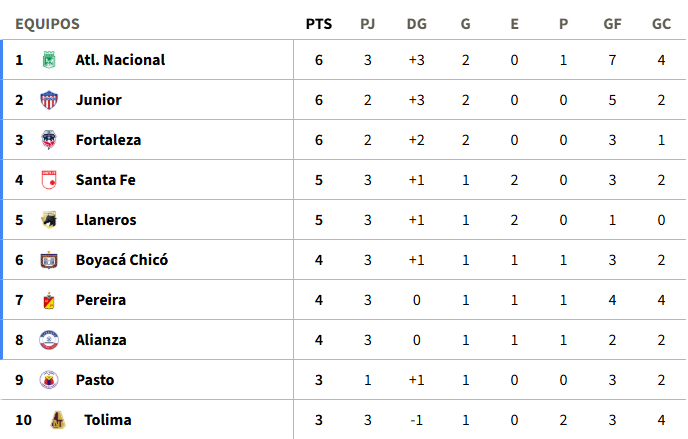Open the Atl. Nacional team link
Viewport: 688px width, 439px height.
coord(120,60)
